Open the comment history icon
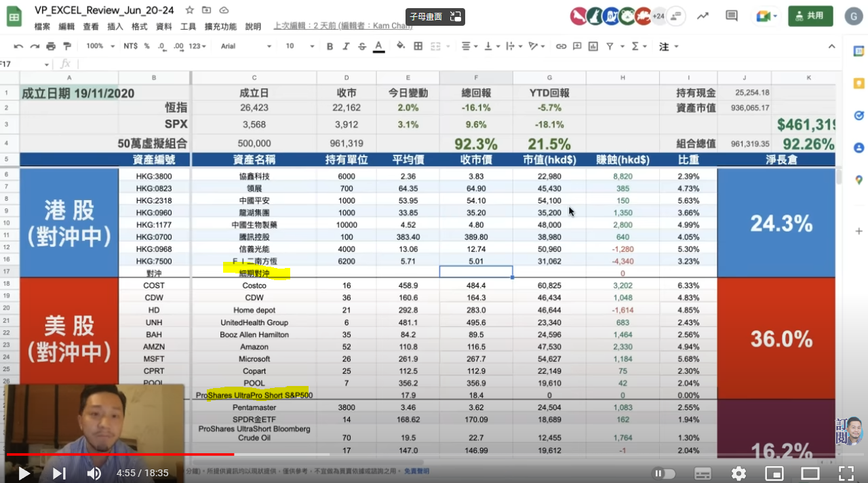Viewport: 868px width, 483px height. point(731,16)
